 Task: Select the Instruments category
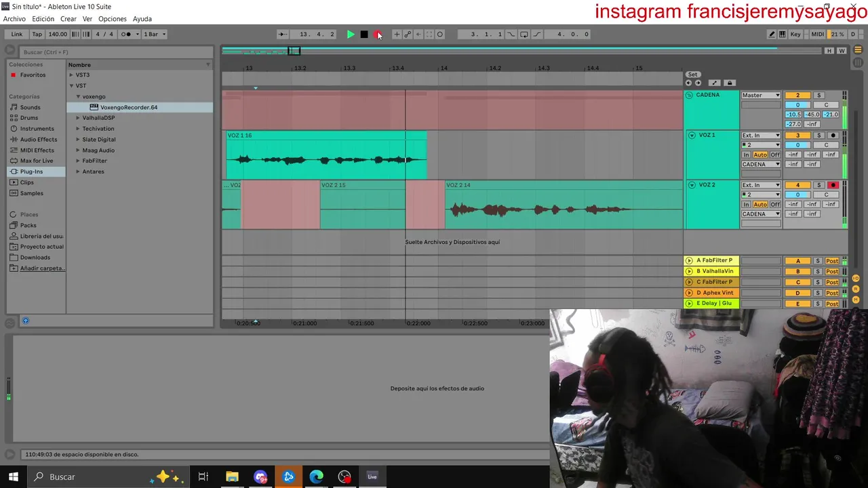(x=37, y=129)
